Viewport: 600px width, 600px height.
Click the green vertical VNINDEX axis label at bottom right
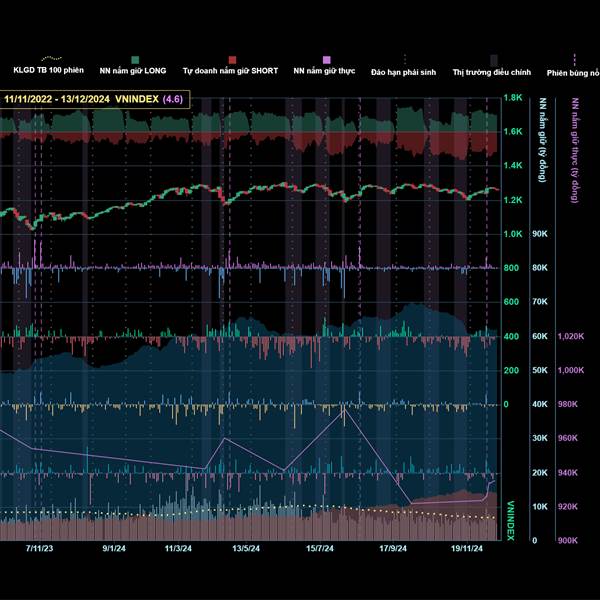(511, 520)
